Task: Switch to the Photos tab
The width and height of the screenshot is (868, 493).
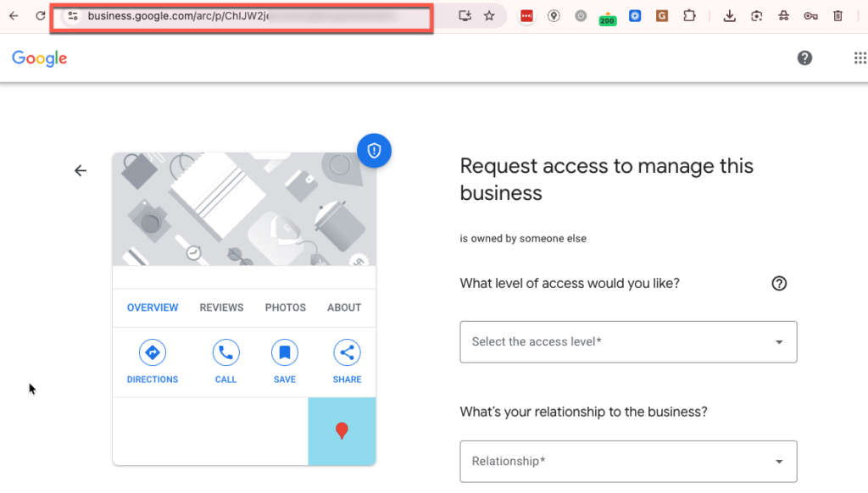Action: tap(285, 307)
